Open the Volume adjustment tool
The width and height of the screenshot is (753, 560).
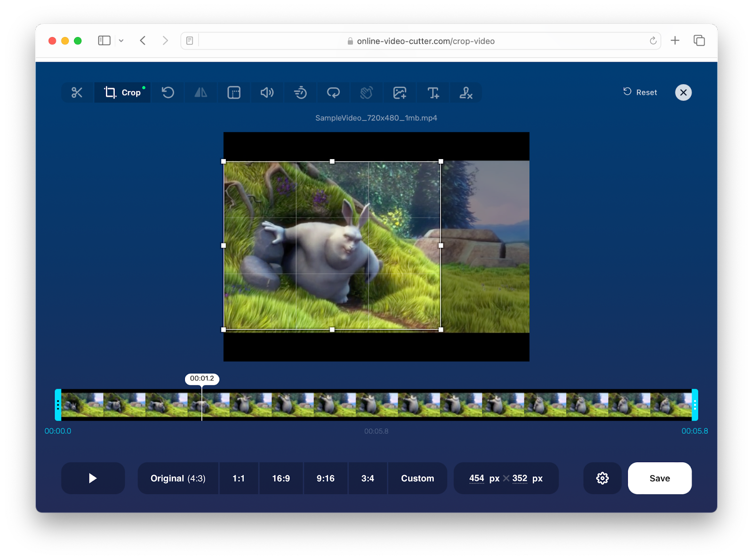[x=267, y=93]
